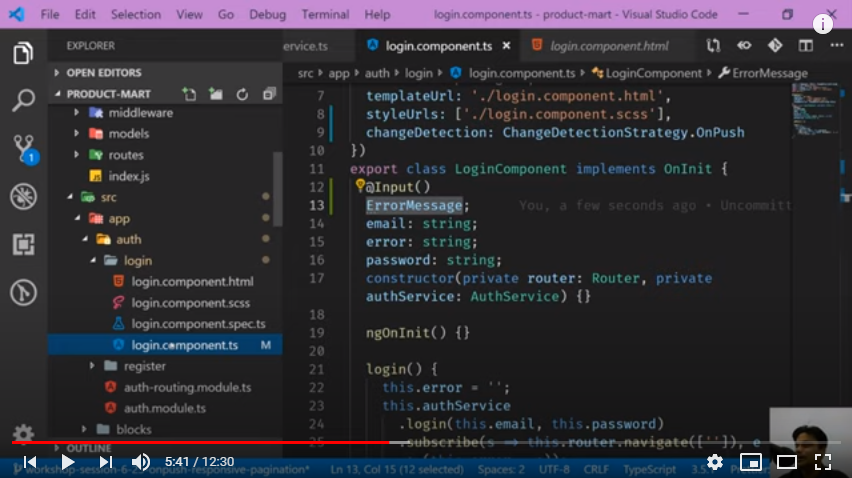The image size is (852, 478).
Task: Open the Extensions view in activity bar
Action: click(x=23, y=244)
